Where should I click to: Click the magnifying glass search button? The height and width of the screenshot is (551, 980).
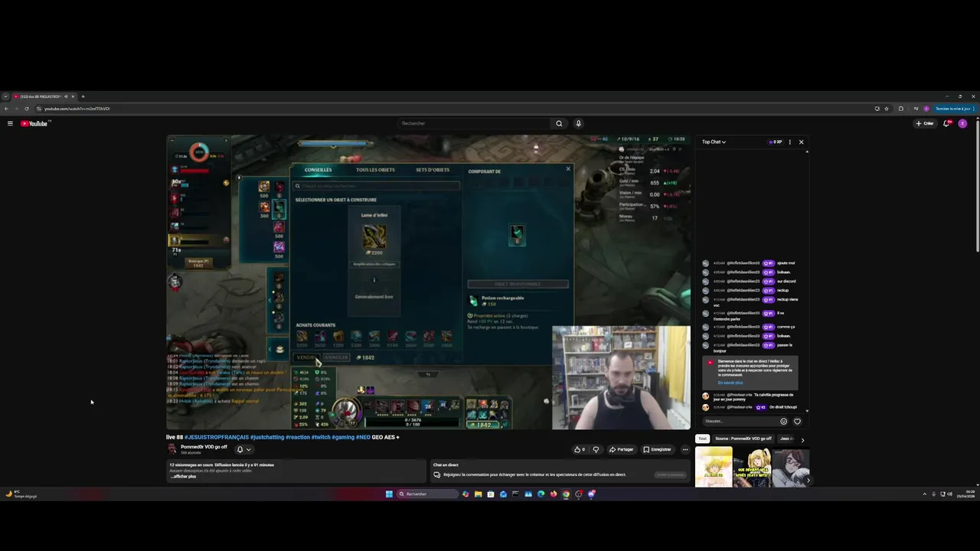tap(559, 123)
